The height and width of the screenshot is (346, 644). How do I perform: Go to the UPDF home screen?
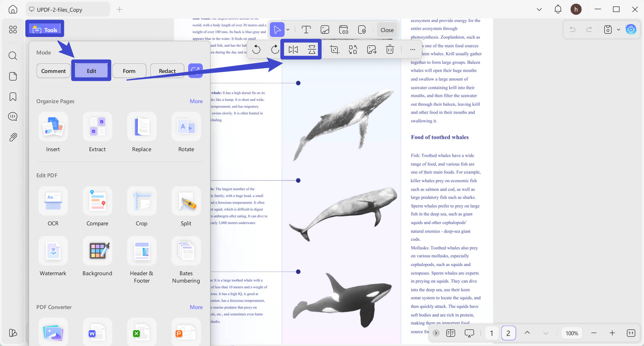click(13, 10)
